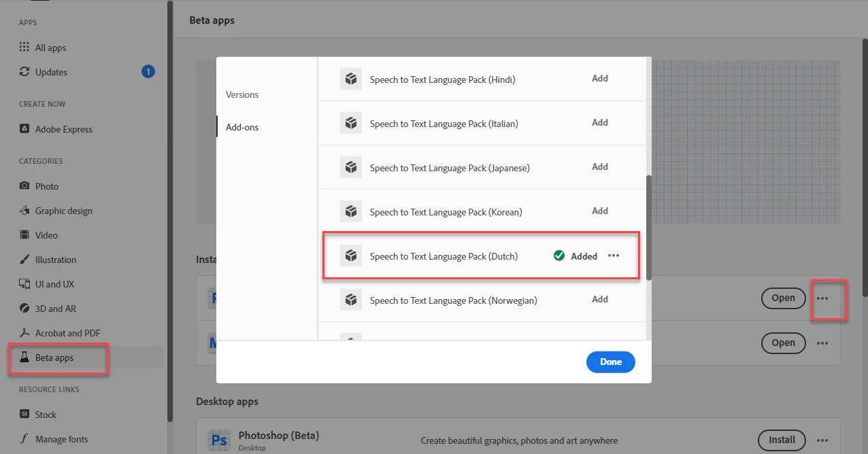Image resolution: width=868 pixels, height=454 pixels.
Task: Open more options for Photoshop (Beta)
Action: point(822,440)
